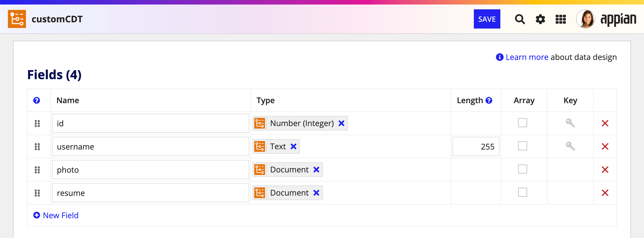Enable Array checkbox for username
Viewport: 644px width, 238px height.
pyautogui.click(x=523, y=146)
